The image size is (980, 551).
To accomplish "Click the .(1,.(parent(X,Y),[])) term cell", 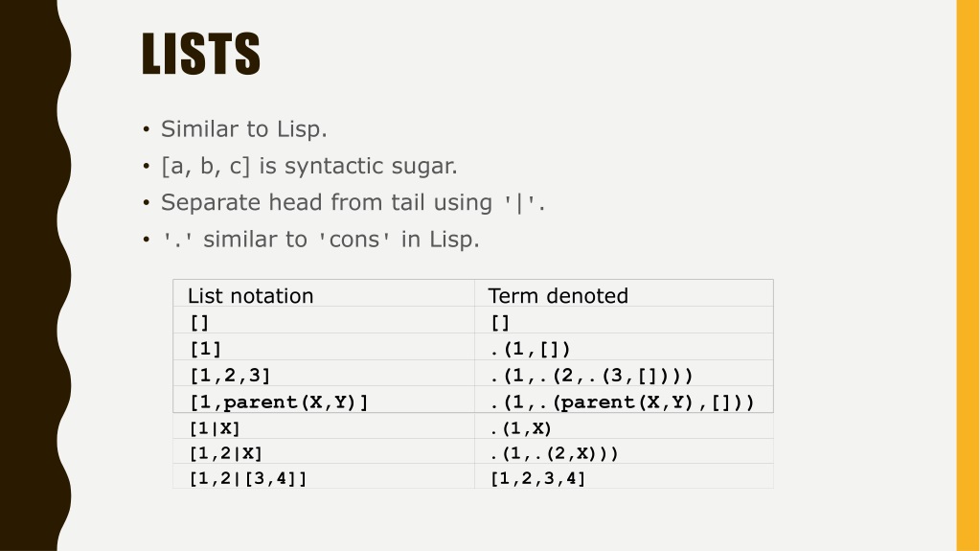I will [624, 400].
